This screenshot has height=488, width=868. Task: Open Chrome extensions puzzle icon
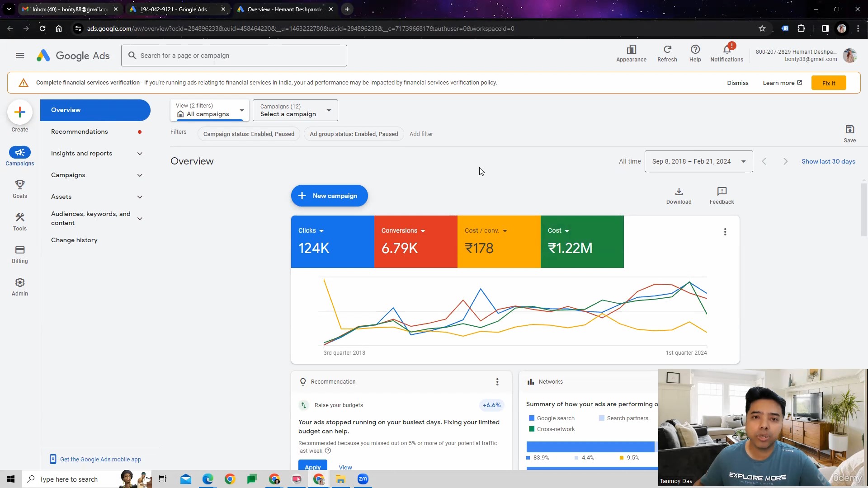[x=802, y=28]
